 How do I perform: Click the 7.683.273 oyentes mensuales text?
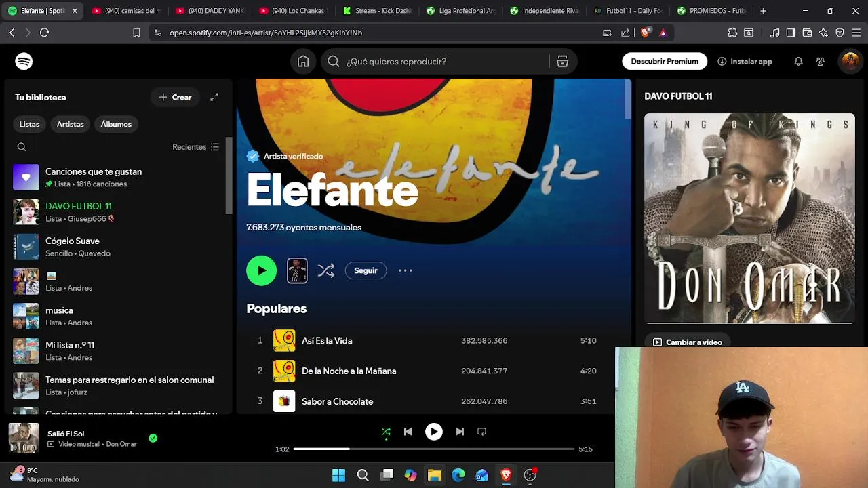coord(304,228)
